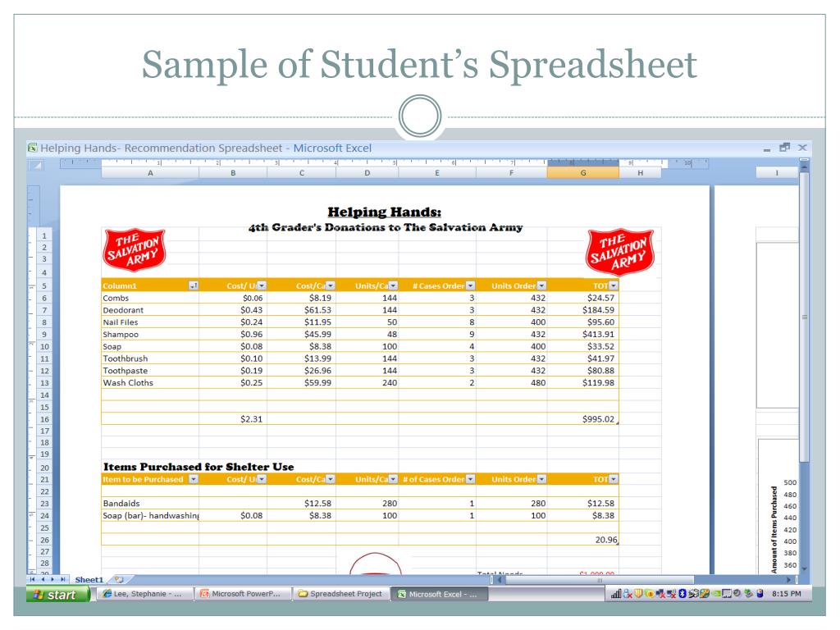Select column B header

(233, 173)
